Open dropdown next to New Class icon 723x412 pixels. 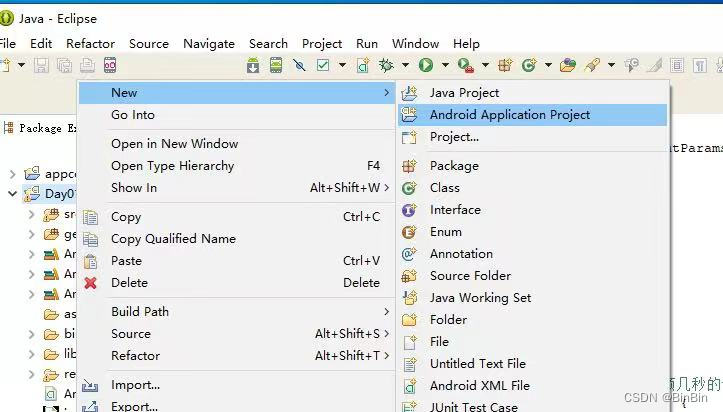[548, 65]
